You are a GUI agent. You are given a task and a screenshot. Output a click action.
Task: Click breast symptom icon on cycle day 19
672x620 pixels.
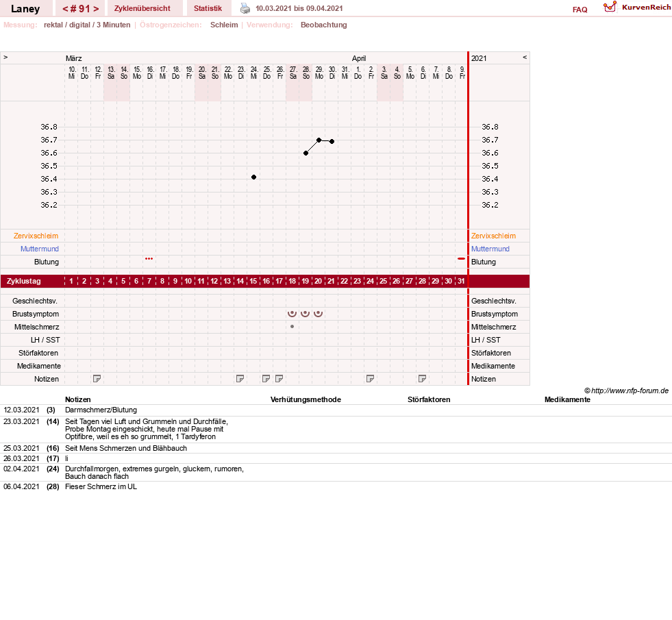pyautogui.click(x=305, y=314)
